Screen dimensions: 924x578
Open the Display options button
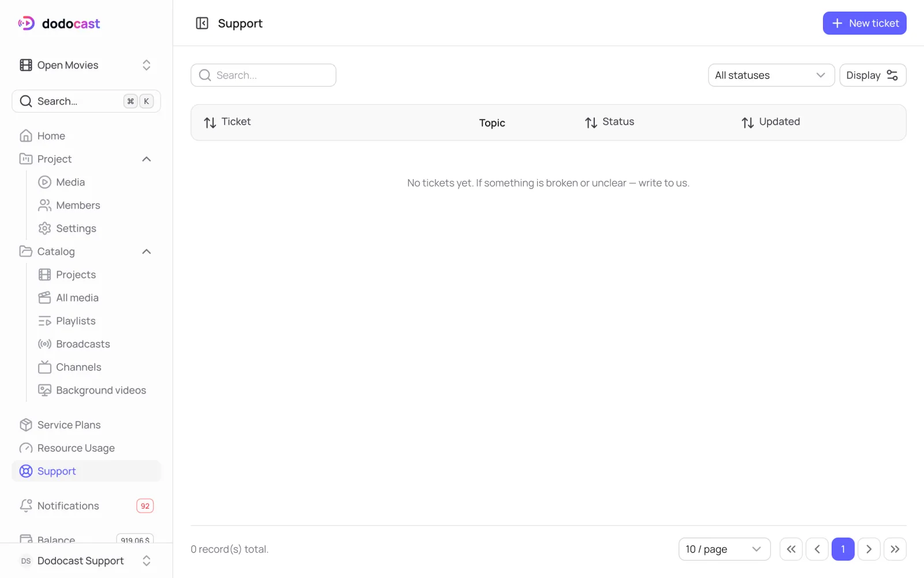point(873,75)
